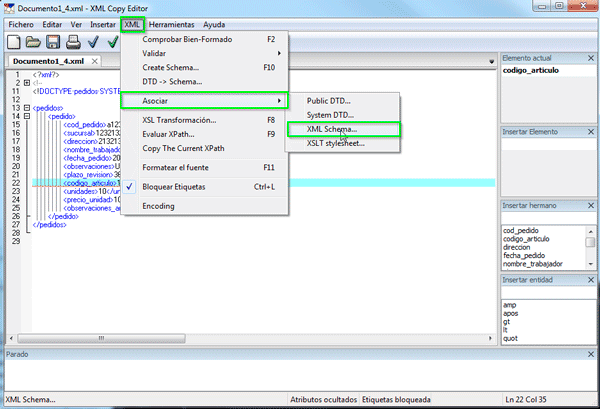Select XSLT stylesheet... option

click(335, 143)
